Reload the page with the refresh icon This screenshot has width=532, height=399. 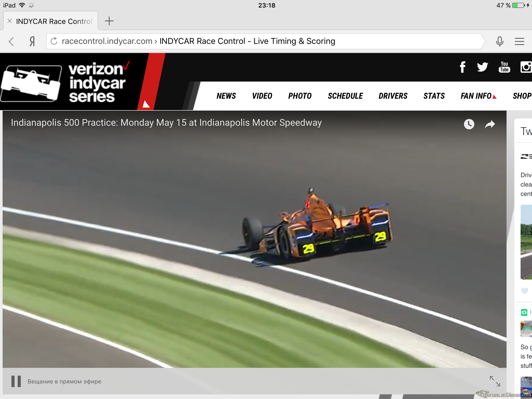point(54,41)
